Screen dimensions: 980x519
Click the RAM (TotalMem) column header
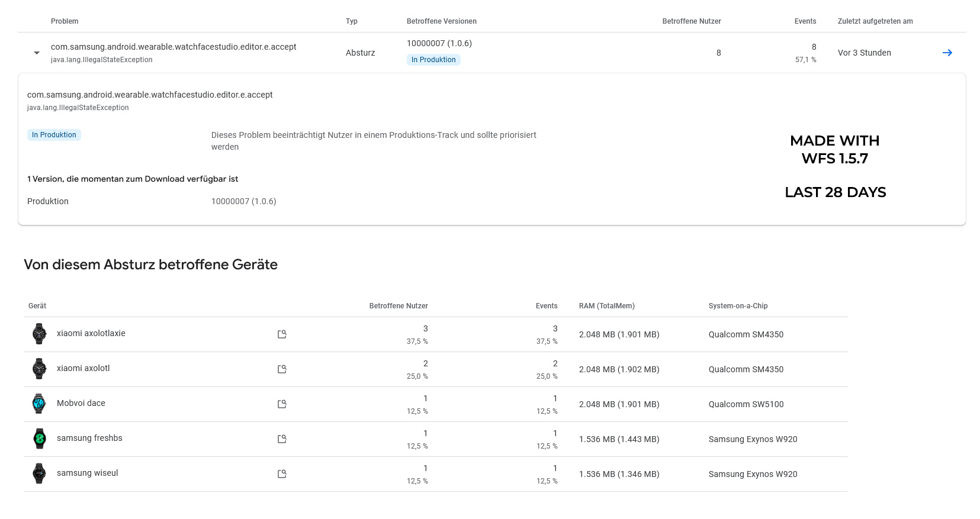point(606,306)
